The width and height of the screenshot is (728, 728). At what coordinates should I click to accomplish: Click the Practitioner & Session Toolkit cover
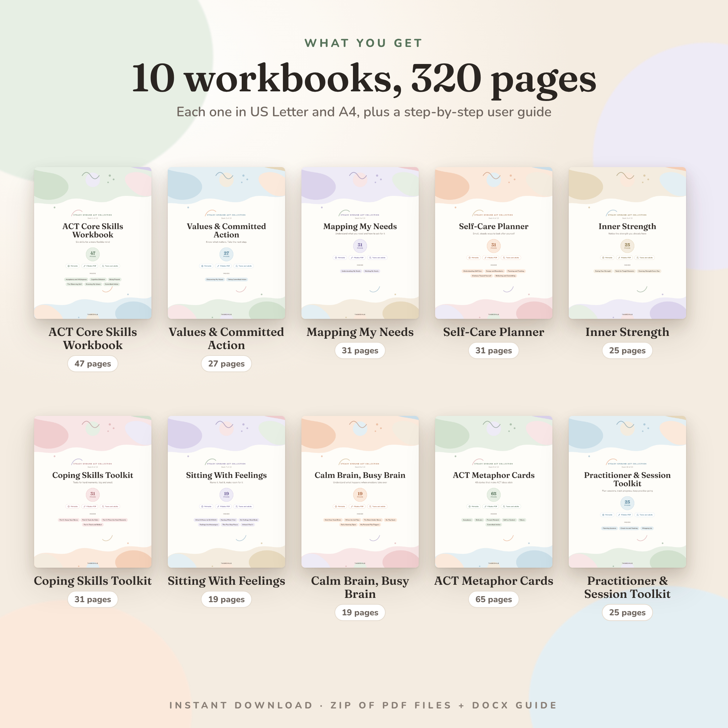tap(627, 492)
